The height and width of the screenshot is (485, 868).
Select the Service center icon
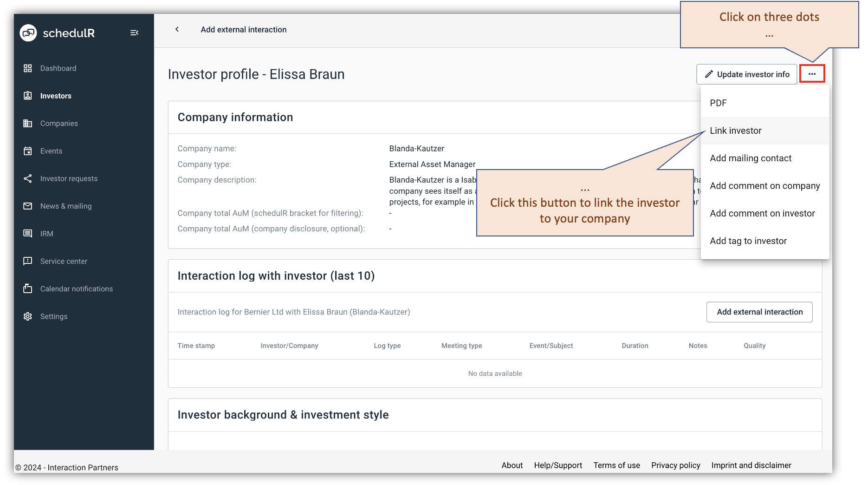click(x=28, y=261)
